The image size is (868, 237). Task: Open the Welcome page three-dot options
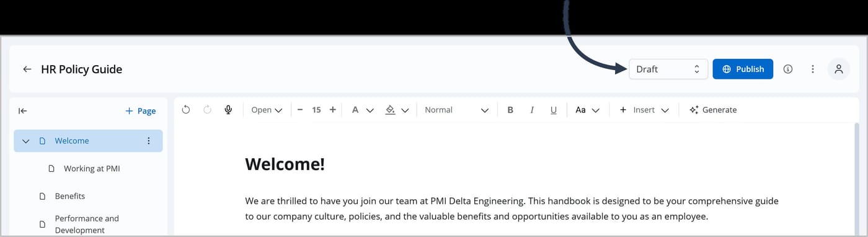(148, 141)
